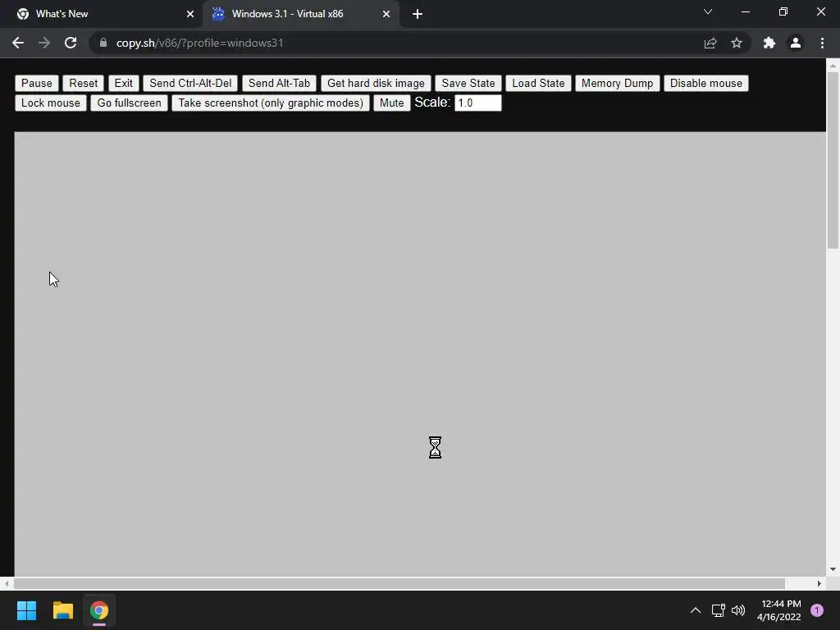Open volume control tray icon
Image resolution: width=840 pixels, height=630 pixels.
(x=738, y=610)
